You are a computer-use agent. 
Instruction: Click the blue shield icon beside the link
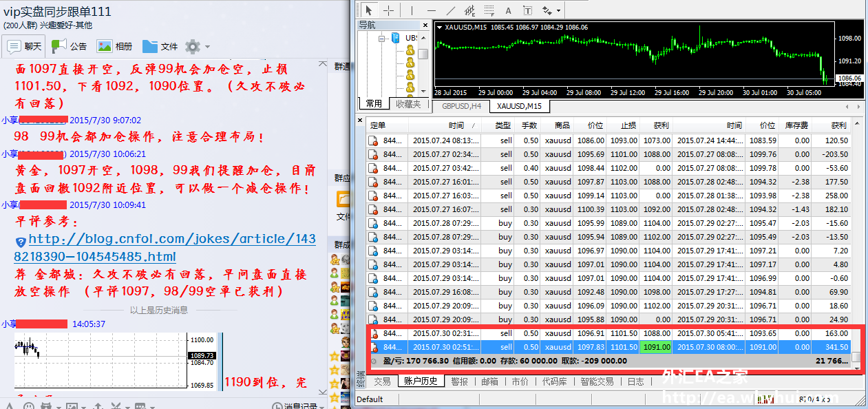click(x=21, y=242)
